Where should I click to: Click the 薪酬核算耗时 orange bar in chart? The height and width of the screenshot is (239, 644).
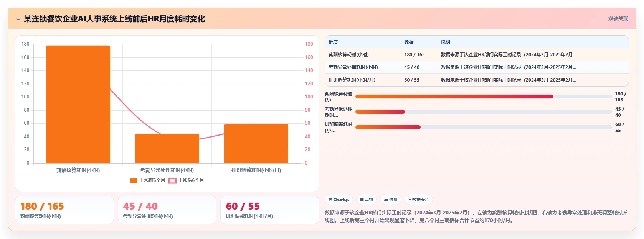[78, 104]
